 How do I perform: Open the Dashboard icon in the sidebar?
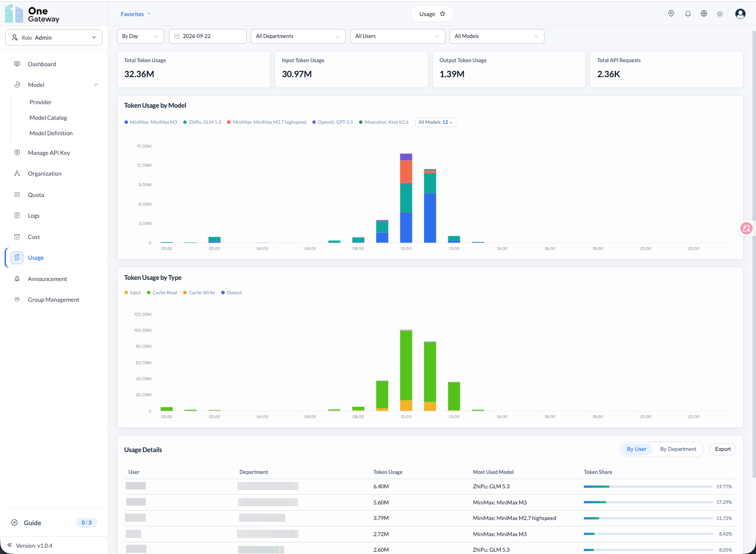(17, 64)
